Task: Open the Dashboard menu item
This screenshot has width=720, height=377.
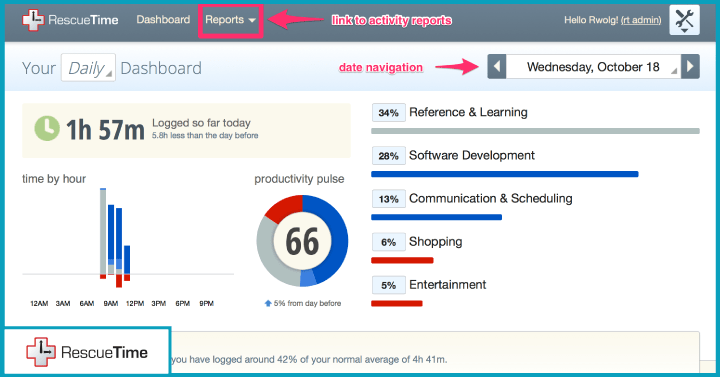Action: tap(163, 20)
